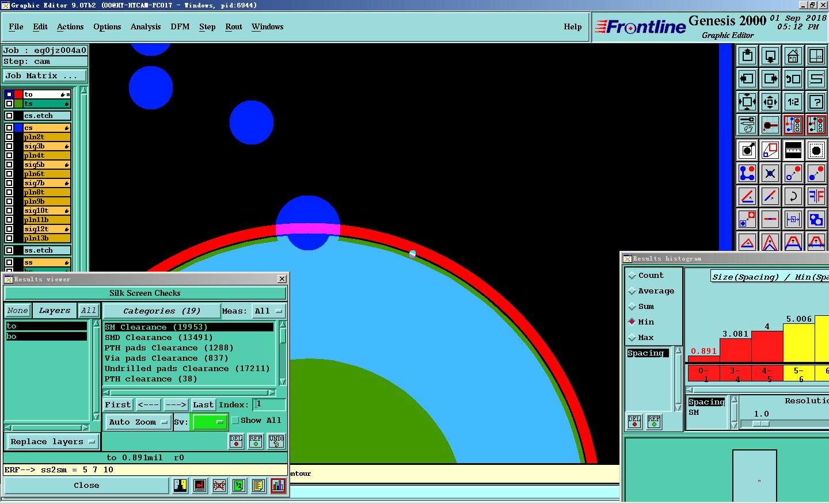Open the Meas All dropdown
Screen dimensions: 829x504
(x=268, y=311)
